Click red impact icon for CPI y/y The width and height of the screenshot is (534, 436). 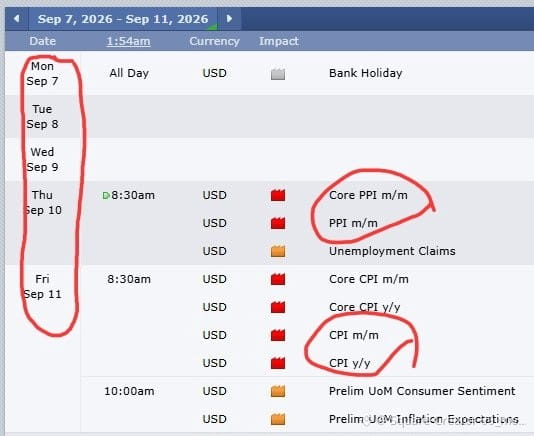[278, 363]
